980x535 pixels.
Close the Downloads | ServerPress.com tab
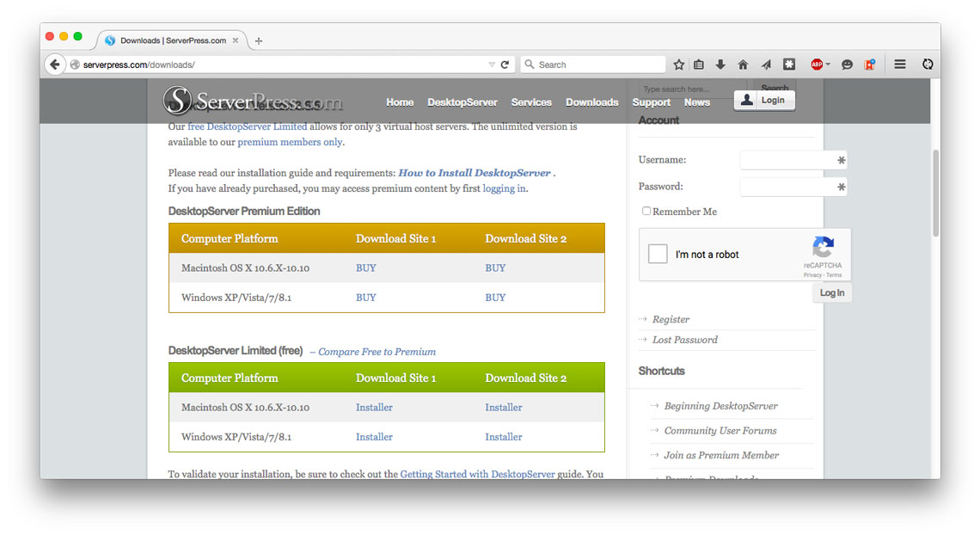tap(236, 40)
